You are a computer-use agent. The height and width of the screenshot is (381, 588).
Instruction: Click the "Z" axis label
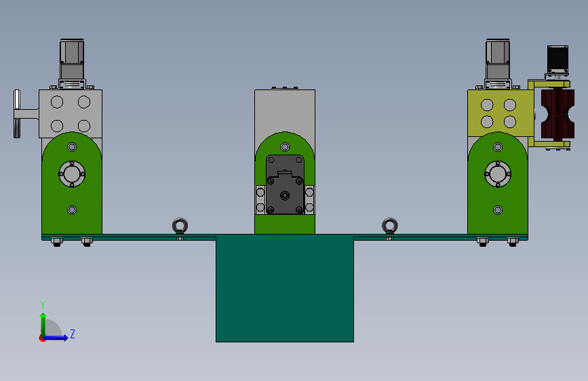73,334
